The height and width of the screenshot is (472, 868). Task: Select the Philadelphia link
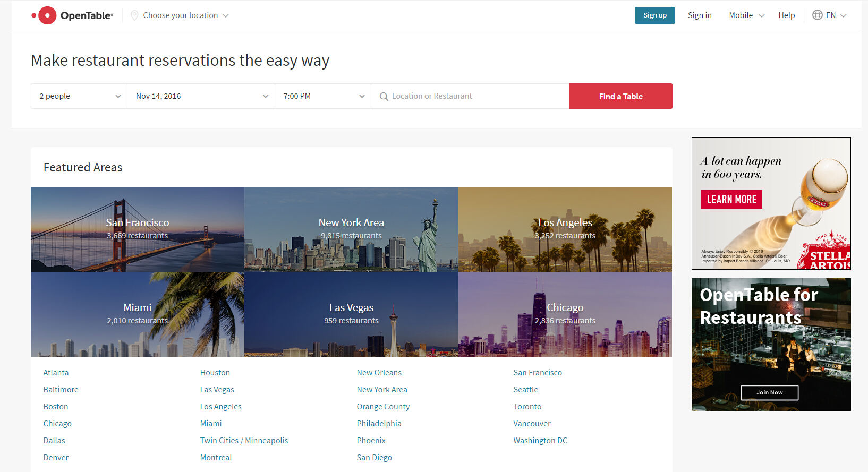pos(379,424)
